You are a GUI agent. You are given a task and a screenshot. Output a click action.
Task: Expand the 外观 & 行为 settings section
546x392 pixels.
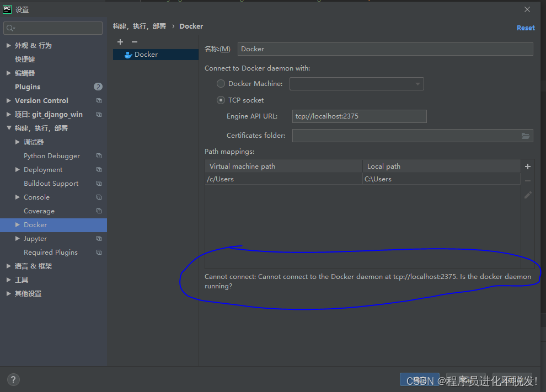[x=8, y=46]
